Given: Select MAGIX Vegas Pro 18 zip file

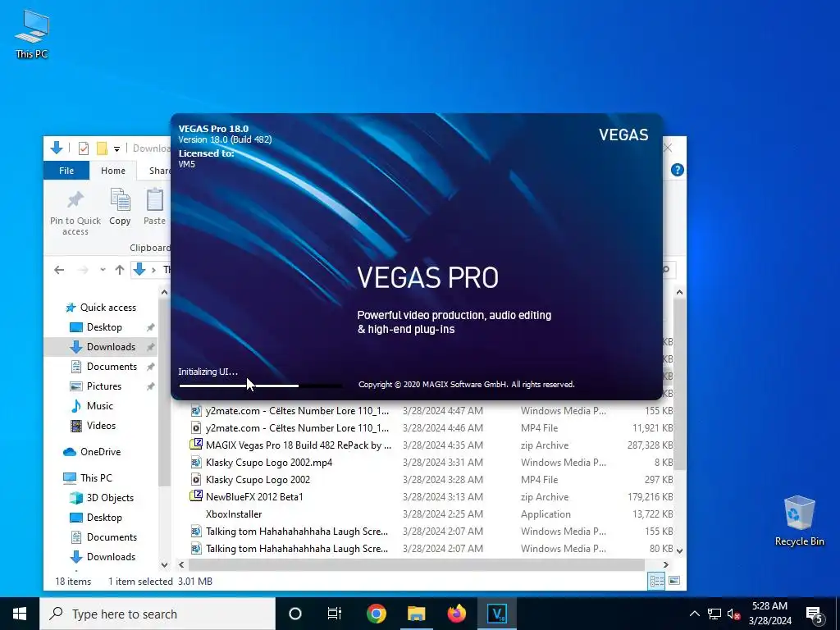Looking at the screenshot, I should pos(431,445).
